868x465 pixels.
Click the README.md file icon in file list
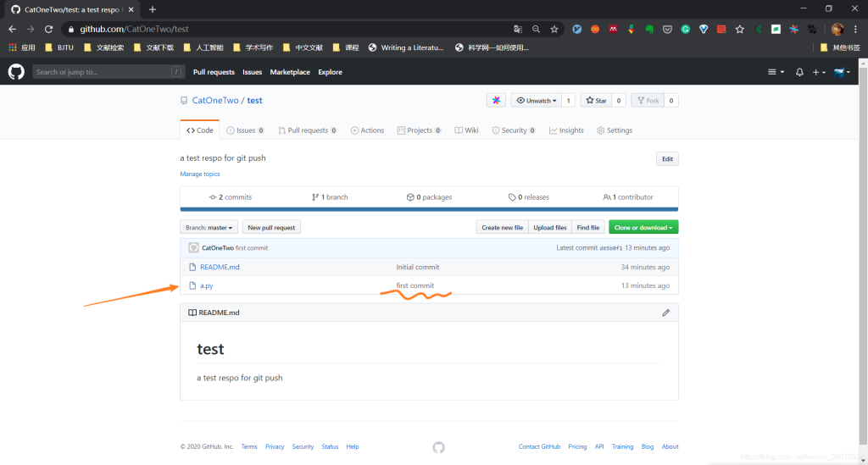click(192, 267)
